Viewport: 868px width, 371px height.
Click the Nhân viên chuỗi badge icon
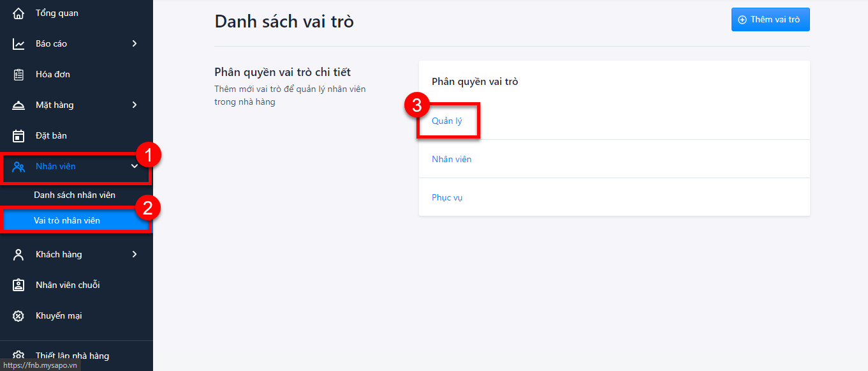[19, 285]
